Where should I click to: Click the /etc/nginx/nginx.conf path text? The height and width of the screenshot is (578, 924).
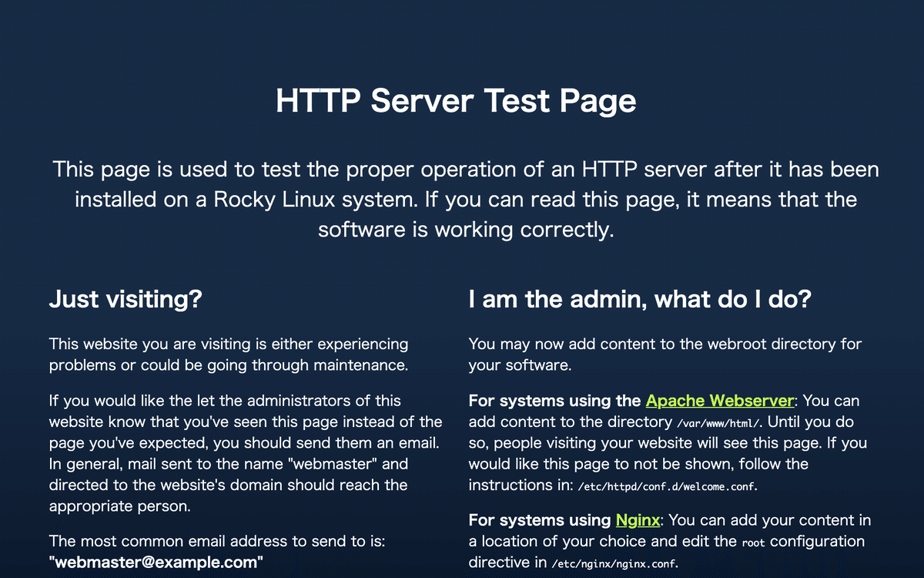coord(614,564)
